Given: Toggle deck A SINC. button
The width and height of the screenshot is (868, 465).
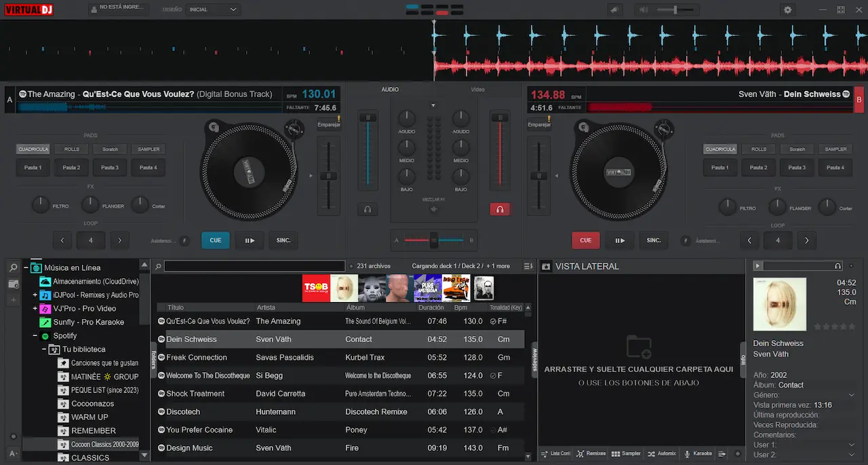Looking at the screenshot, I should [283, 240].
